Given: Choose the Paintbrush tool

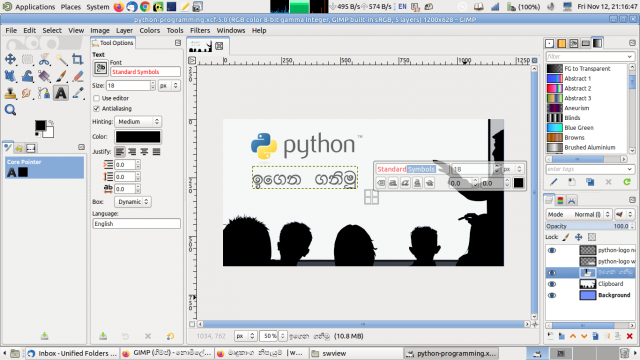Looking at the screenshot, I should 61,76.
